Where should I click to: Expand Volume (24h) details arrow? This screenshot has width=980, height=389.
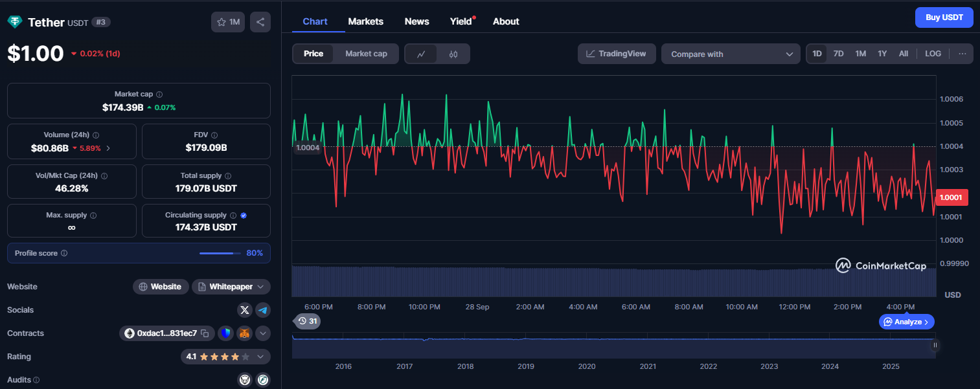coord(108,148)
